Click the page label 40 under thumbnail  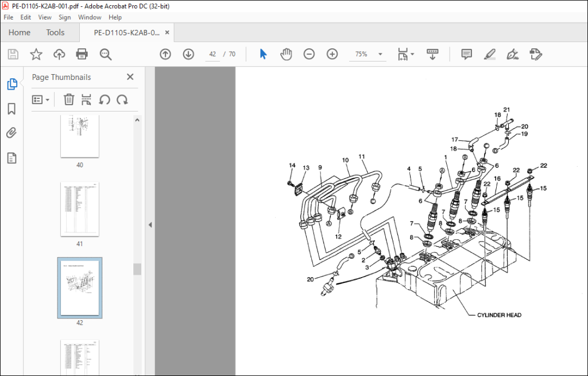79,165
